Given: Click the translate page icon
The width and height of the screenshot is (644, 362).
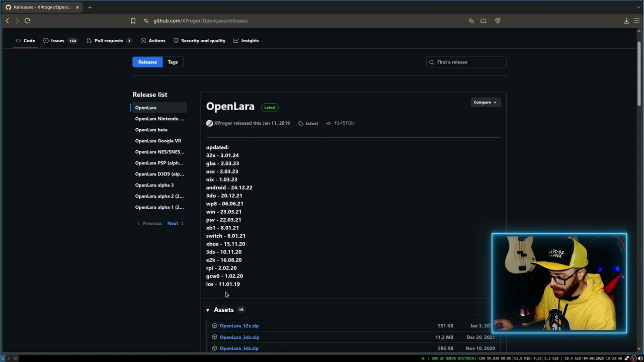Looking at the screenshot, I should click(x=471, y=21).
